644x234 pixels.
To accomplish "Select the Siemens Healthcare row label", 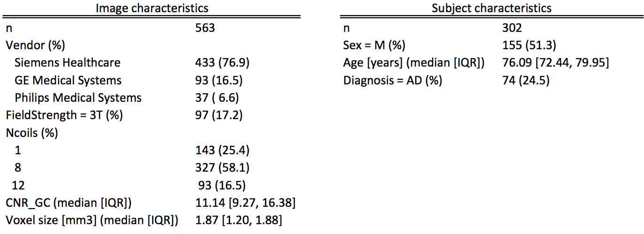I will (68, 63).
